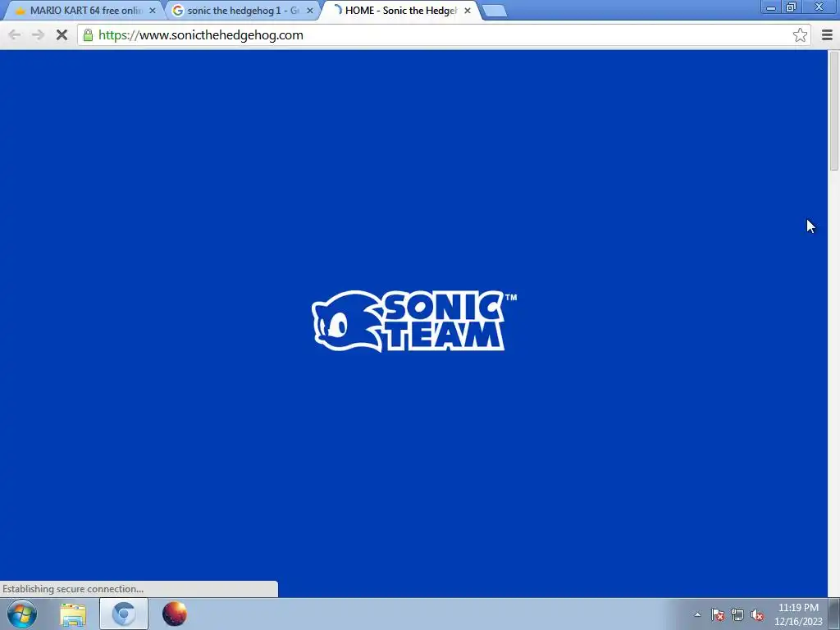Image resolution: width=840 pixels, height=630 pixels.
Task: Open Windows Explorer from the taskbar
Action: point(73,614)
